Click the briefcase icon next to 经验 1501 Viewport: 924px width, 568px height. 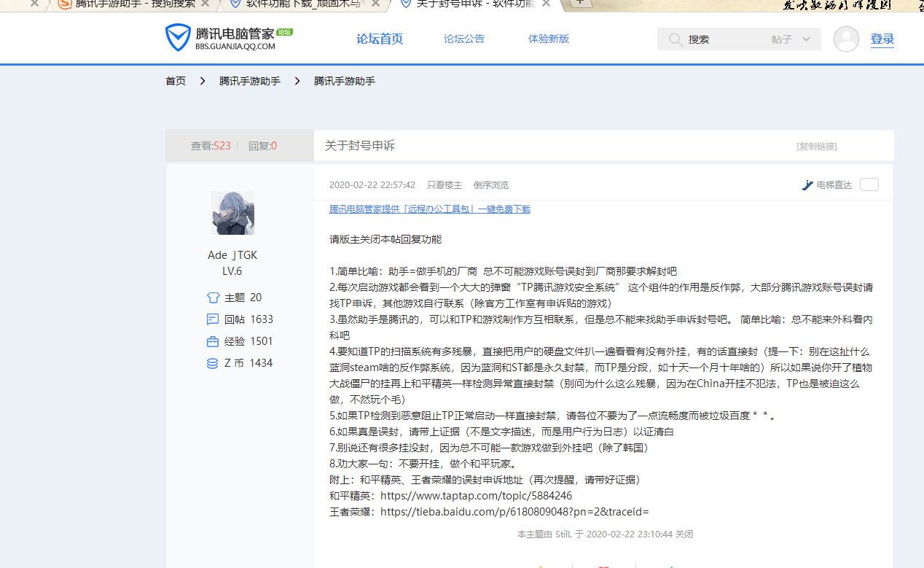(213, 341)
